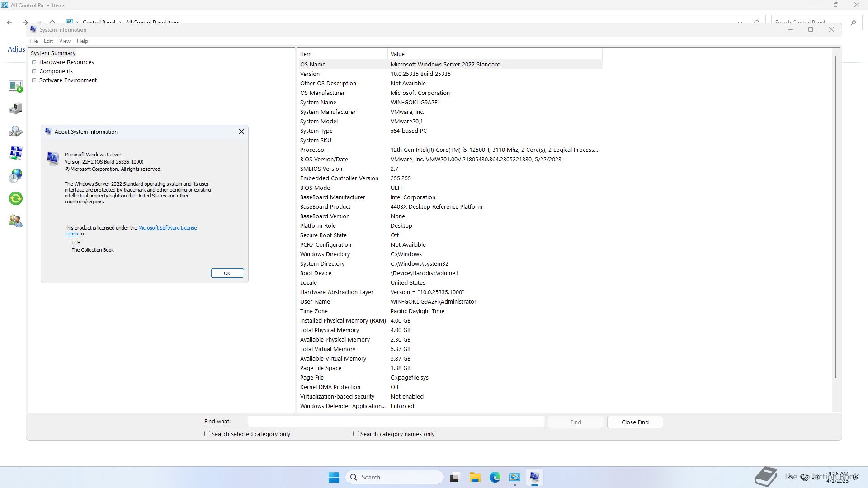
Task: Select System Summary in the tree
Action: [x=53, y=53]
